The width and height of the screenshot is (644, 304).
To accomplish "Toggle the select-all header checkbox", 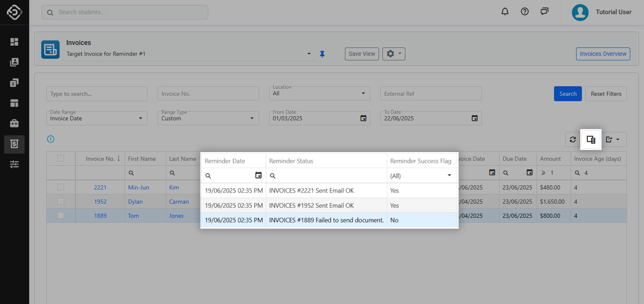I will click(x=61, y=158).
